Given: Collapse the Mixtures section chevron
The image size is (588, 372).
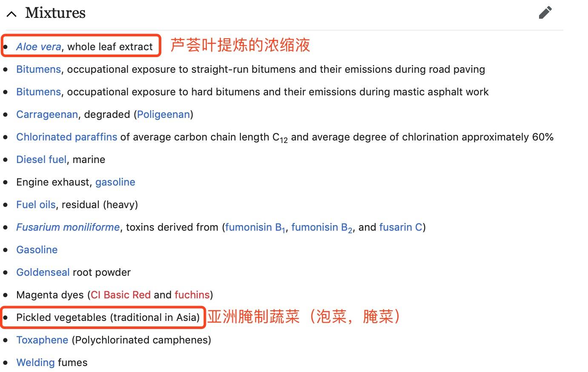Looking at the screenshot, I should [11, 14].
